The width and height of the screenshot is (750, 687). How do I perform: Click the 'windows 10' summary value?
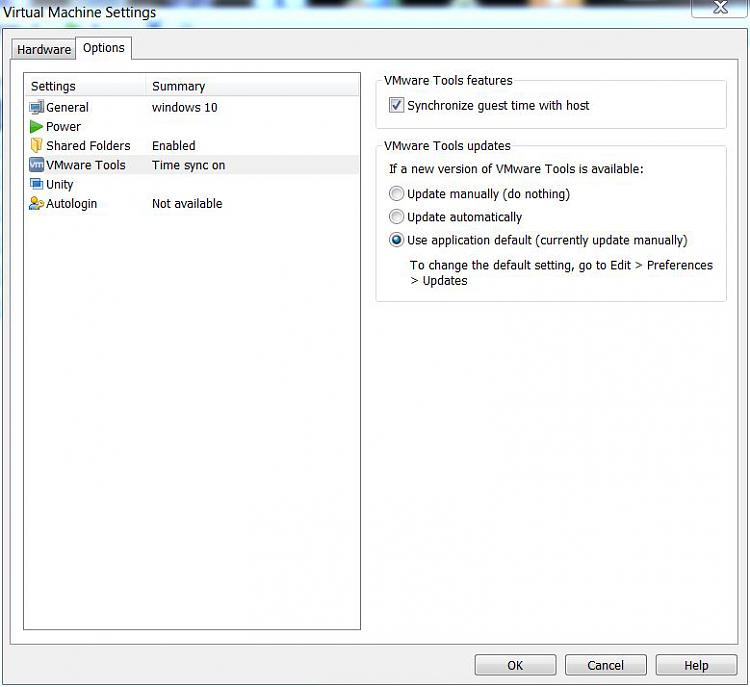(x=185, y=108)
